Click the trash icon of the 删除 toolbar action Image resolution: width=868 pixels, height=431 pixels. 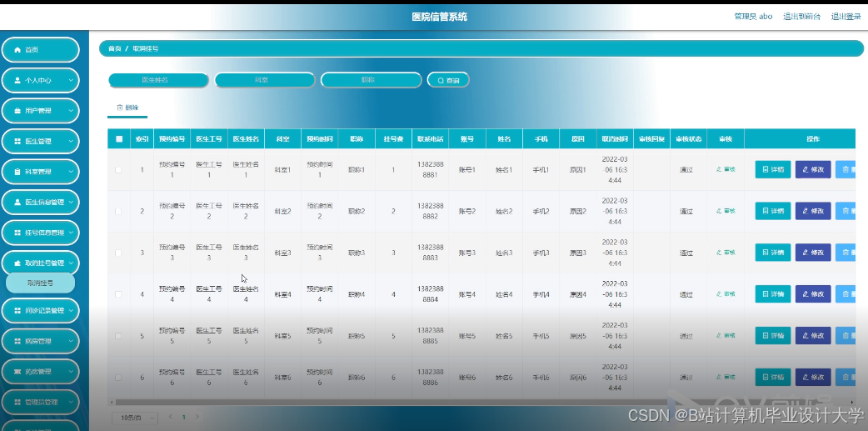point(119,108)
